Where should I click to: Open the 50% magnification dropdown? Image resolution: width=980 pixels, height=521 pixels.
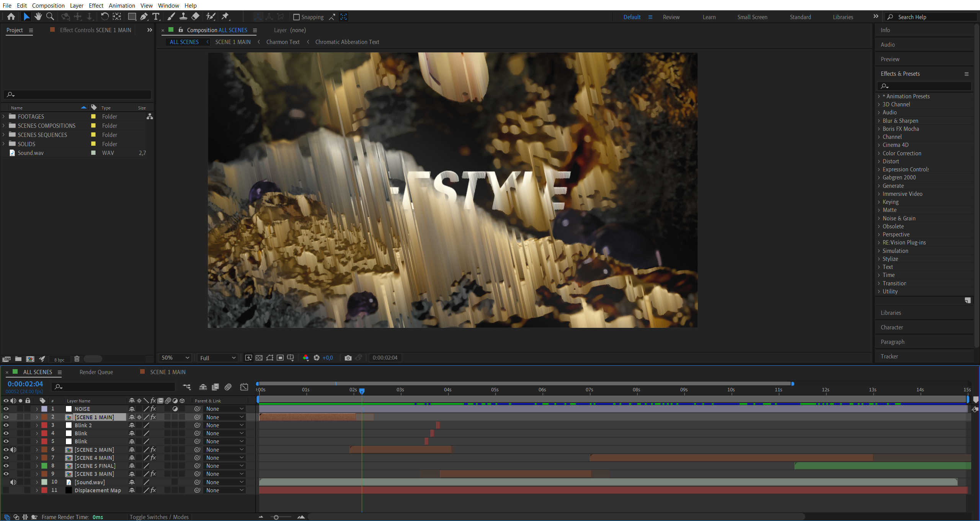coord(175,358)
